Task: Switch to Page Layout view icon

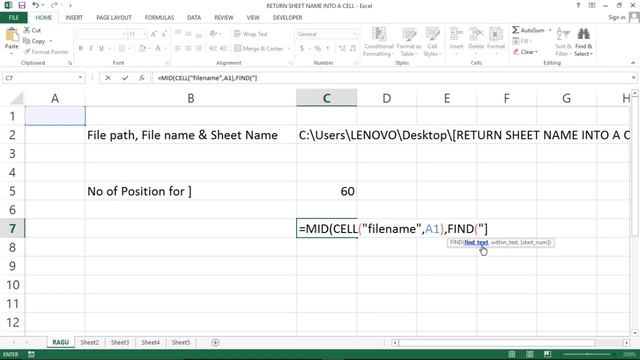Action: click(x=529, y=354)
